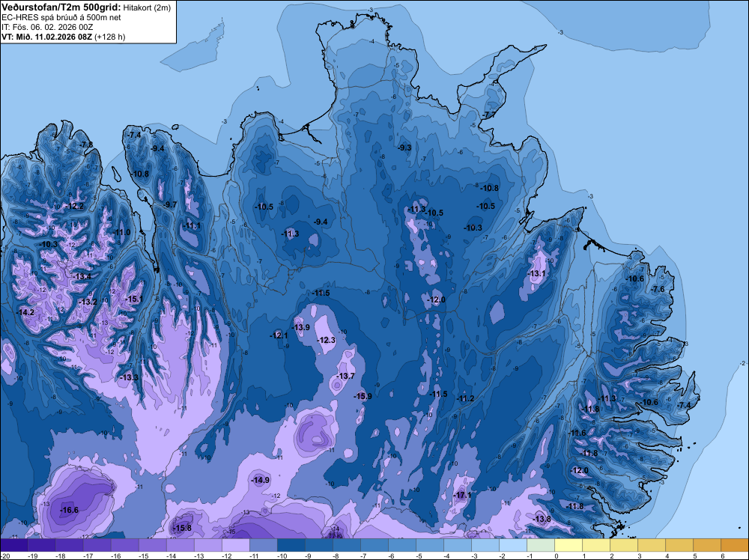Click the -15.1 temperature value

[x=134, y=299]
